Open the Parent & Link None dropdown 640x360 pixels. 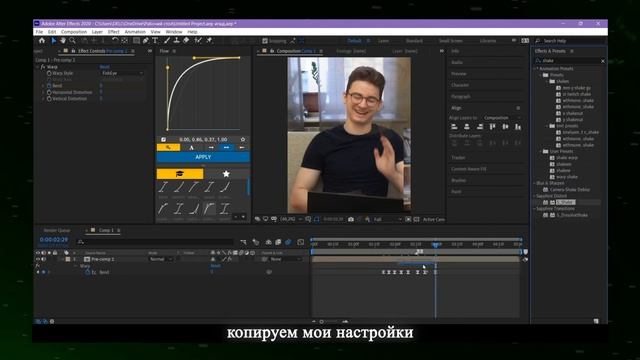click(x=286, y=259)
